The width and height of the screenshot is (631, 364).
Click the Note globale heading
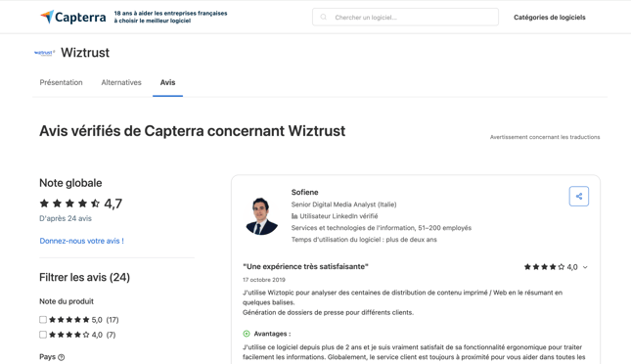tap(70, 183)
